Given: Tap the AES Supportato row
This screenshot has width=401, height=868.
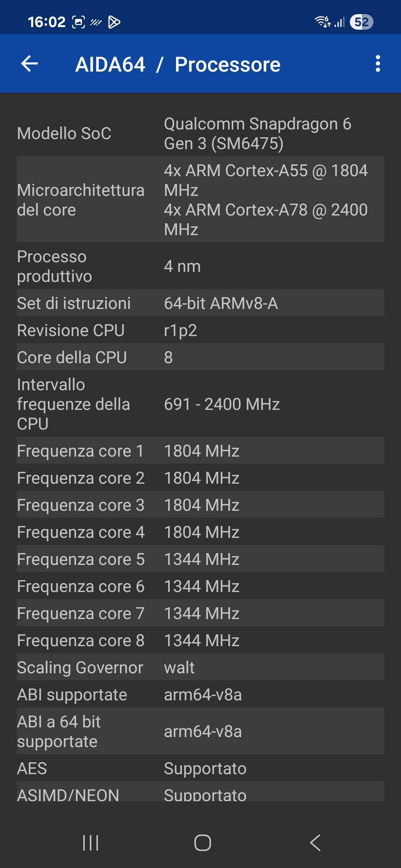Looking at the screenshot, I should pyautogui.click(x=200, y=768).
